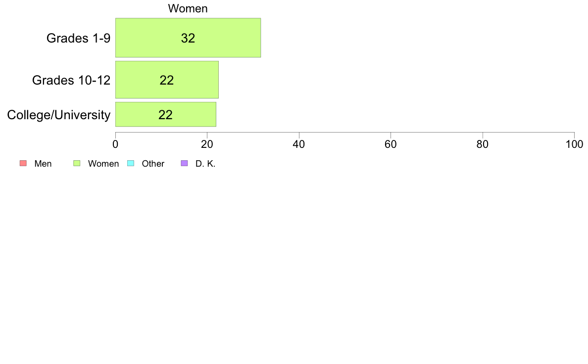Click the Men legend label
Viewport: 588px width, 364px height.
(43, 164)
